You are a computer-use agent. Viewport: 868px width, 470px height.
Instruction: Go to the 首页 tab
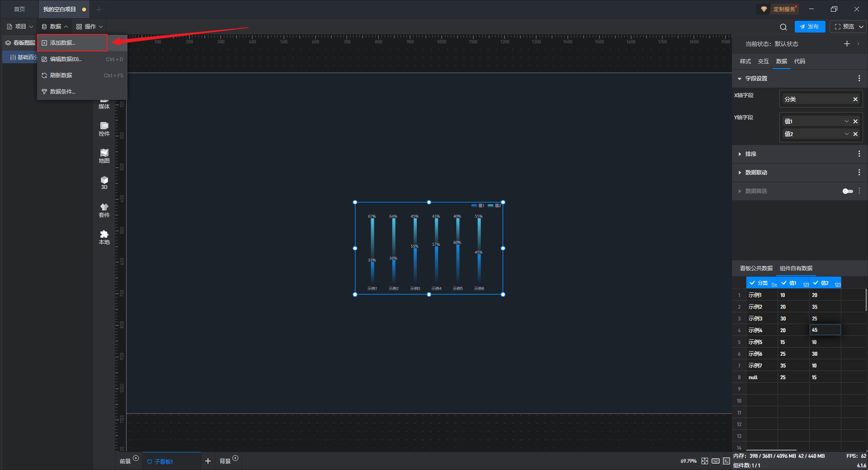coord(19,9)
